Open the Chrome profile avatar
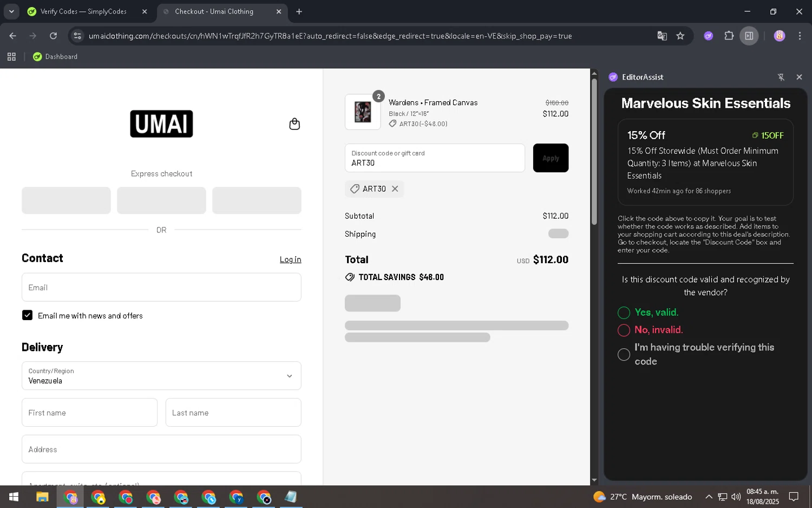 click(x=780, y=36)
